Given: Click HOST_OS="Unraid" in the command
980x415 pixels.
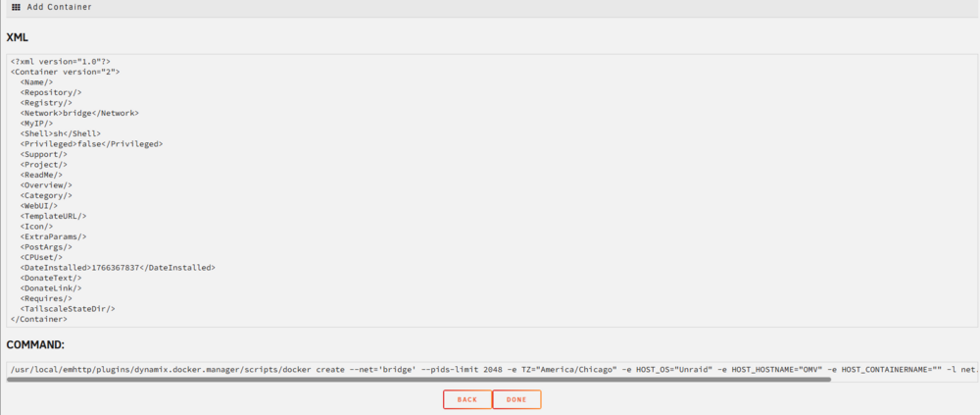Looking at the screenshot, I should point(674,369).
